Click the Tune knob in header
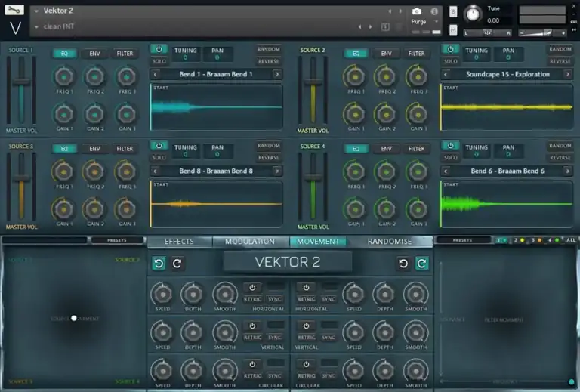The width and height of the screenshot is (580, 392). click(x=473, y=14)
